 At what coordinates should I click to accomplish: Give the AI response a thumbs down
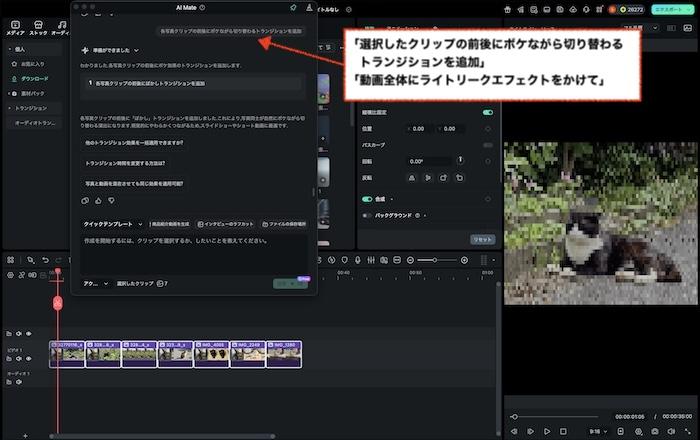(112, 201)
